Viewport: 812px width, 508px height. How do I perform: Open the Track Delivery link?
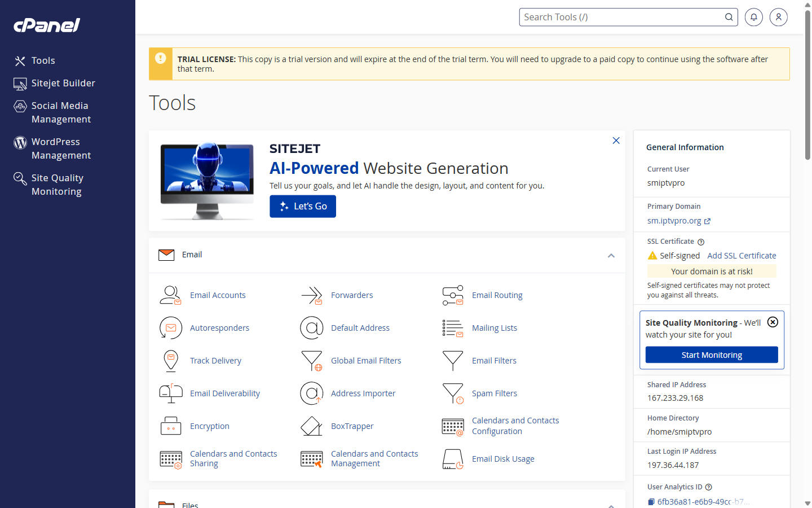215,361
